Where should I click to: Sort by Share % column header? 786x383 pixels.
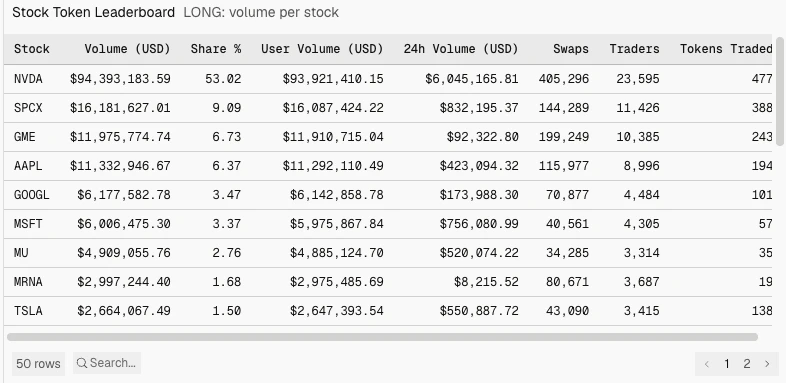tap(216, 49)
